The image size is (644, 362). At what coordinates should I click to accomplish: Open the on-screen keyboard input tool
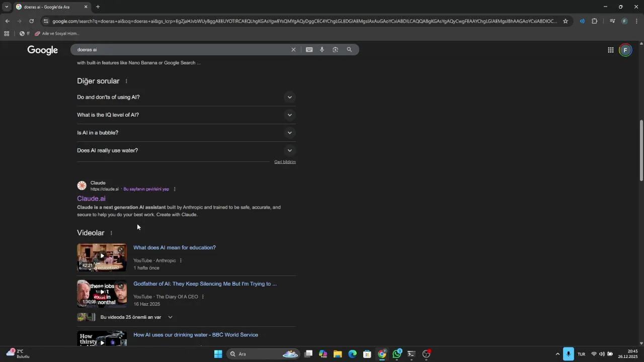(x=309, y=50)
